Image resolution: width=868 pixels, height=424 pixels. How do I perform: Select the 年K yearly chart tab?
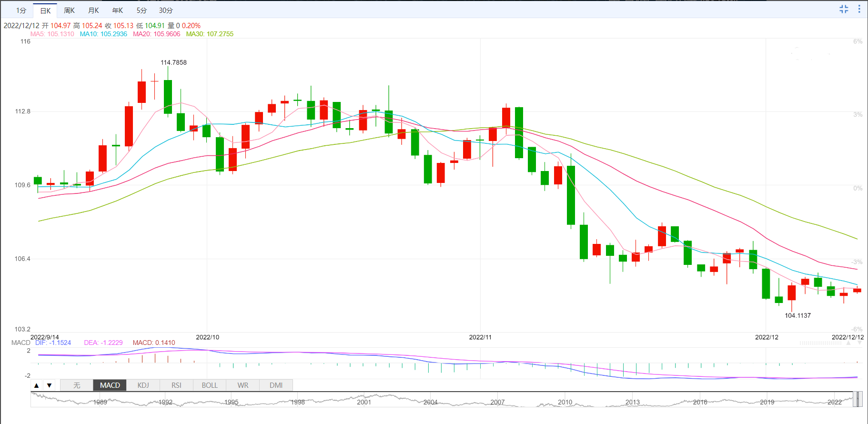click(x=118, y=10)
